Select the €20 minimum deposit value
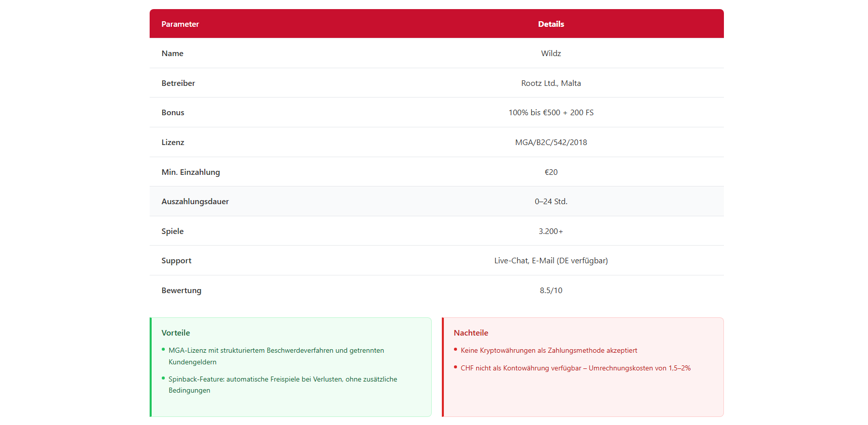This screenshot has height=425, width=868. point(551,172)
